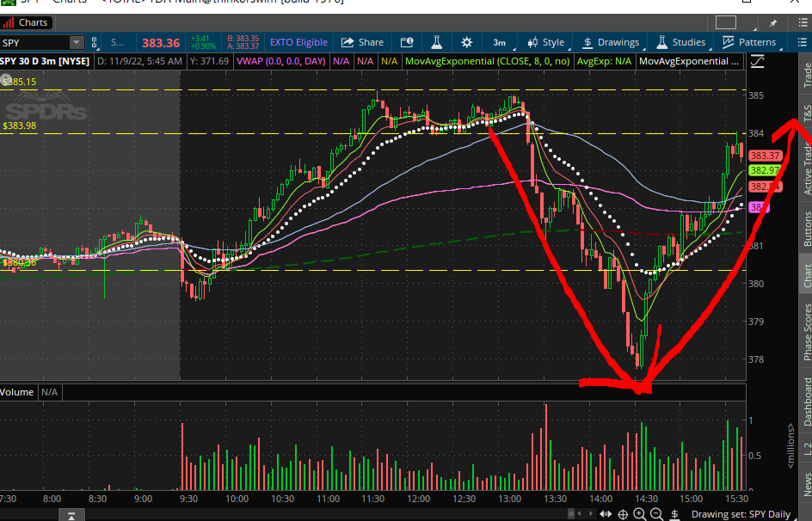812x521 pixels.
Task: Open the Charts header list menu icon
Action: pyautogui.click(x=803, y=22)
